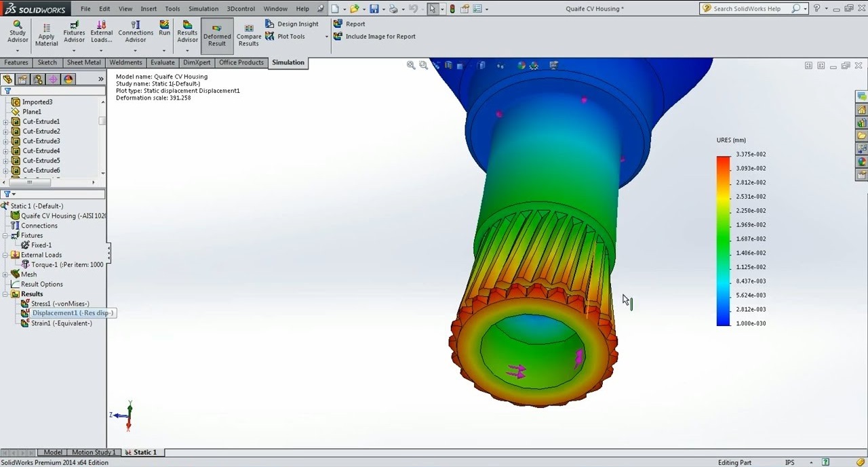Run the simulation study
This screenshot has width=868, height=467.
point(164,28)
